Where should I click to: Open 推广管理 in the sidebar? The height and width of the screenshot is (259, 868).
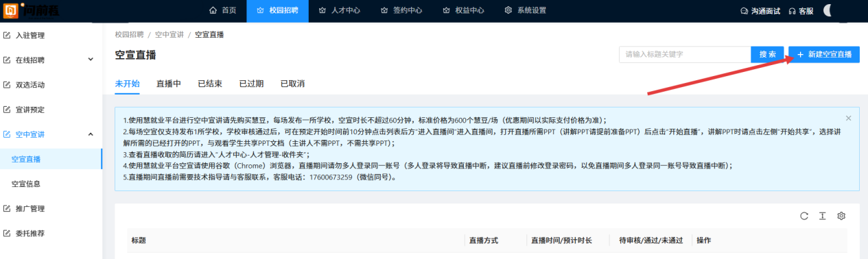30,208
